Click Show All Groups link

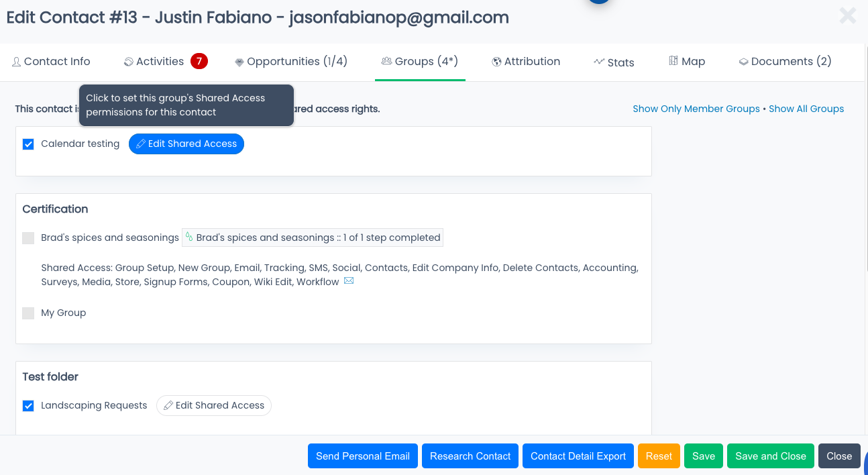806,109
